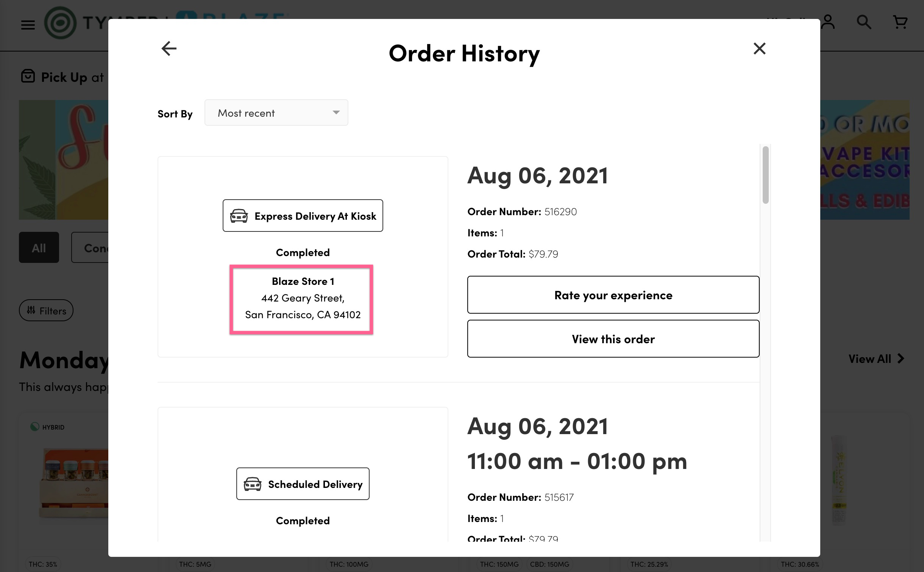Click the Completed status under Scheduled Delivery
Image resolution: width=924 pixels, height=572 pixels.
click(303, 520)
